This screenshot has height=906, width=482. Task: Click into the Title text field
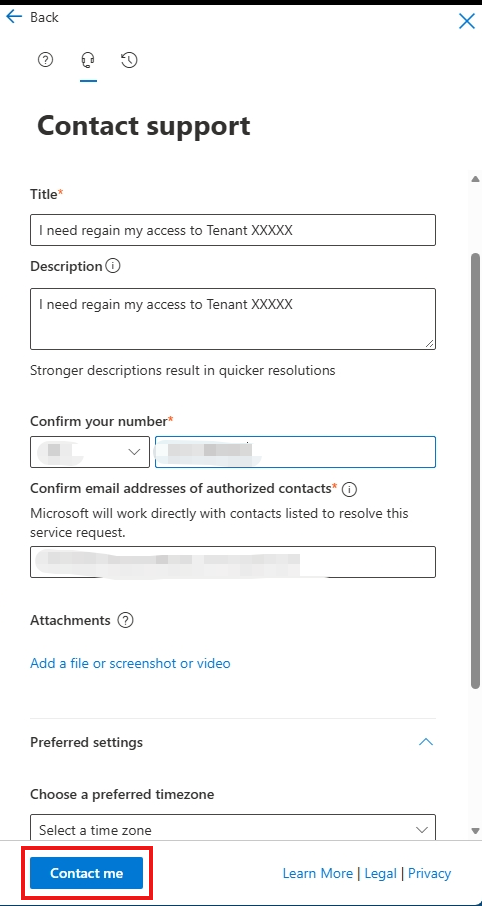coord(233,230)
